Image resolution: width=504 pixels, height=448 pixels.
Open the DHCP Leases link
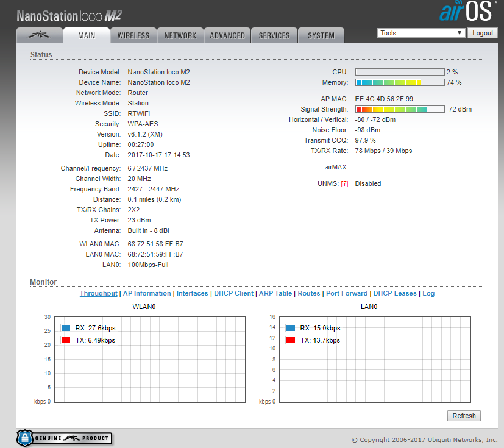click(x=395, y=293)
